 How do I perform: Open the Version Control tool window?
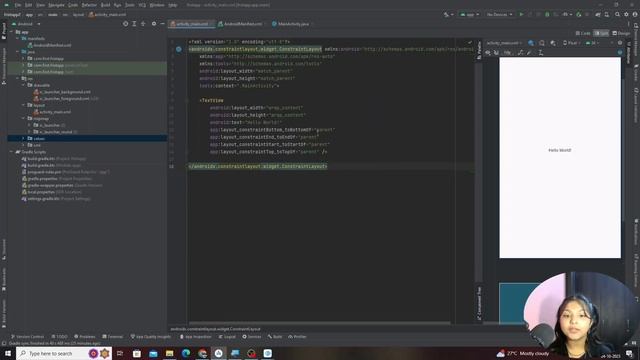[27, 337]
